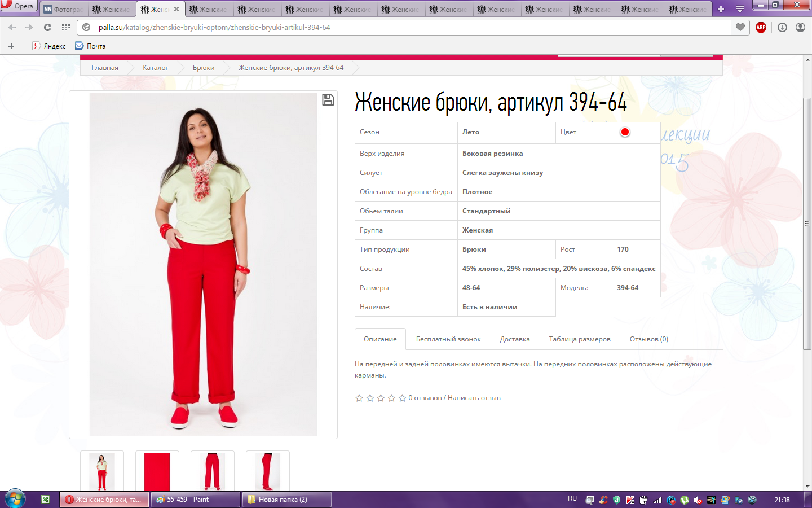Select the red color swatch
Screen dimensions: 812x508
pyautogui.click(x=625, y=132)
